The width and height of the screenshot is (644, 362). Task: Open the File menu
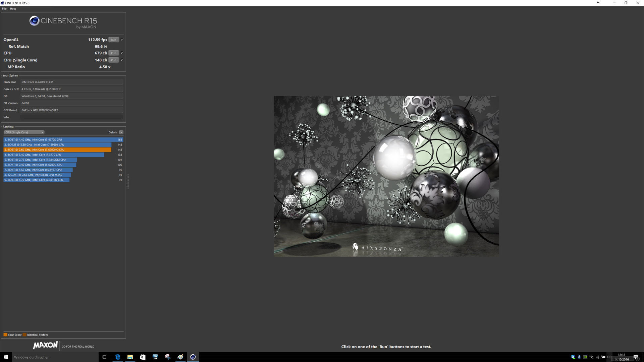coord(4,9)
